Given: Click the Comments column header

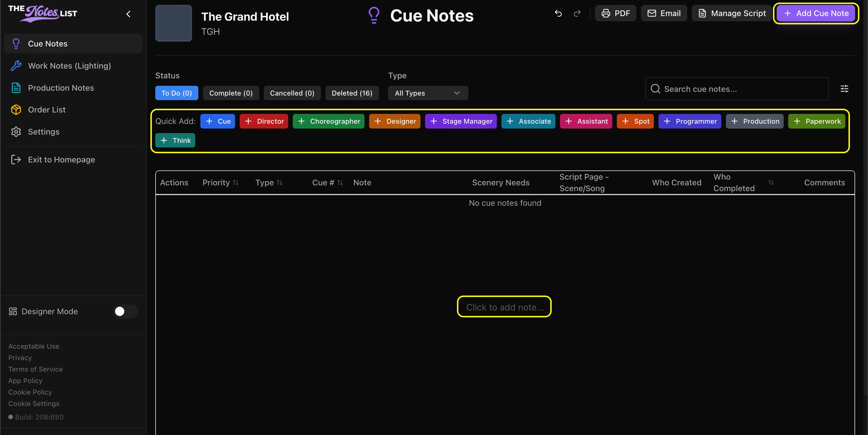Looking at the screenshot, I should [825, 182].
